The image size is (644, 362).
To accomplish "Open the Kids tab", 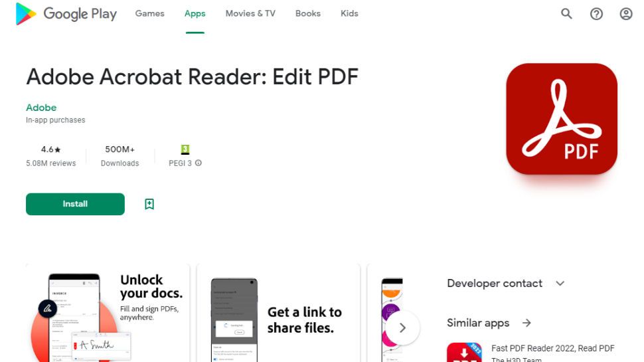I will 349,13.
